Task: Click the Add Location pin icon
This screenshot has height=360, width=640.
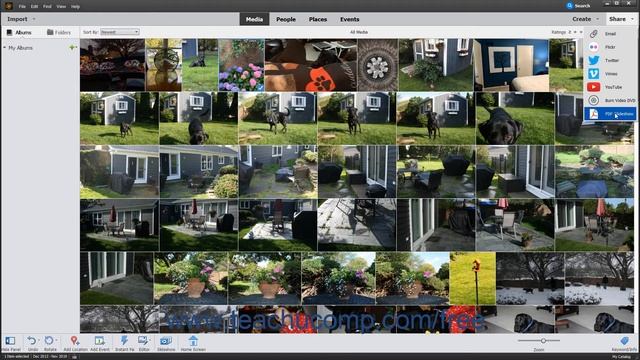Action: point(74,340)
